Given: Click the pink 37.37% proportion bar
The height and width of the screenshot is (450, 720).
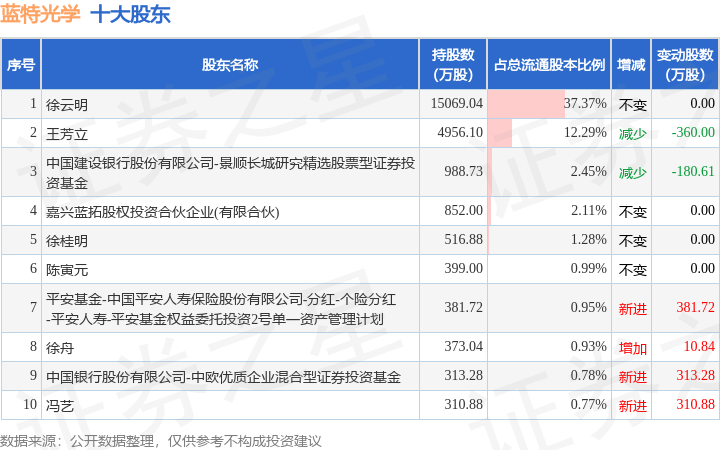Looking at the screenshot, I should pyautogui.click(x=527, y=103).
